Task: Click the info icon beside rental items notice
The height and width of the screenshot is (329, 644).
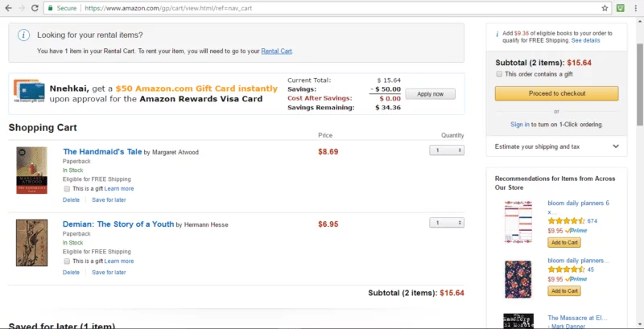Action: click(23, 35)
